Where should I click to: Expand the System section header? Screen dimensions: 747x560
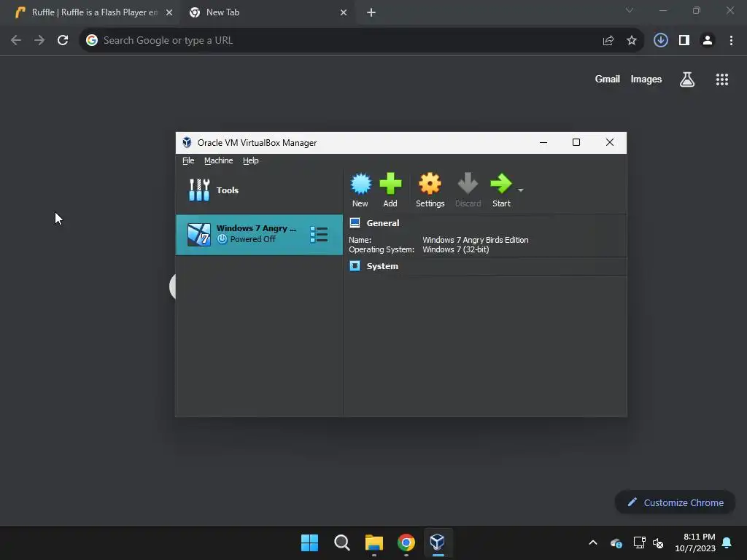tap(382, 266)
